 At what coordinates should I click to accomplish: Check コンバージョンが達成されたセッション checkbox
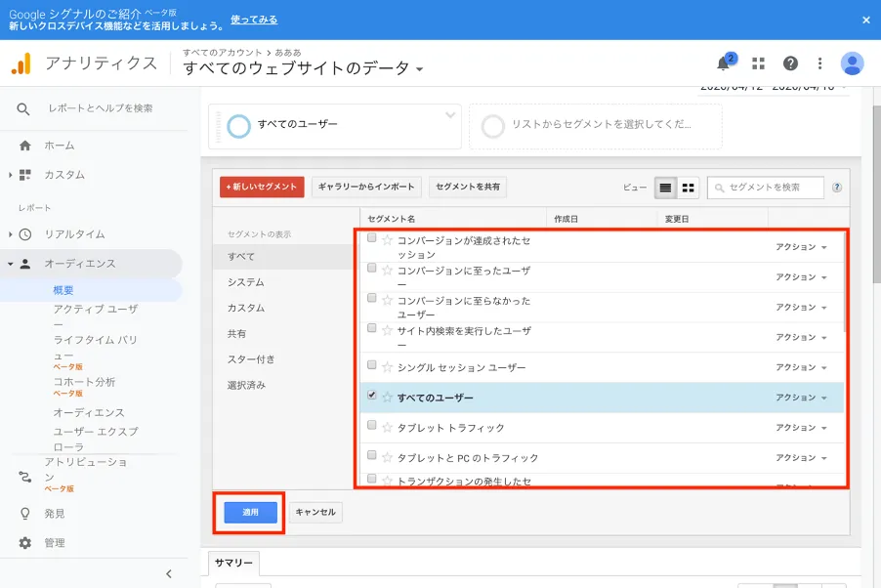click(x=371, y=237)
